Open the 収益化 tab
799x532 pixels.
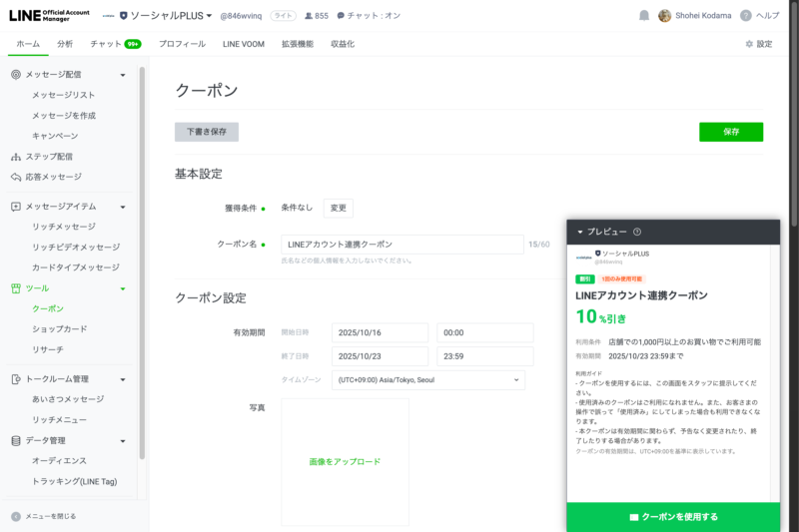(343, 44)
